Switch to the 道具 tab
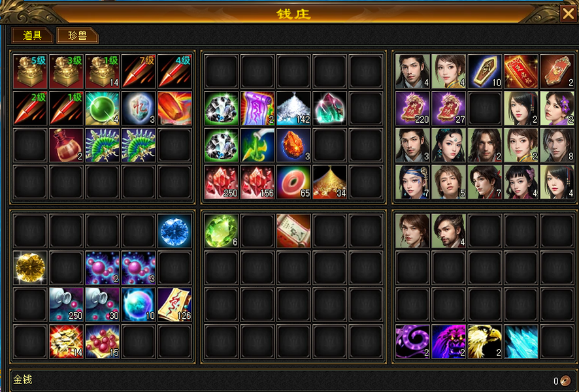579x392 pixels. pos(33,35)
